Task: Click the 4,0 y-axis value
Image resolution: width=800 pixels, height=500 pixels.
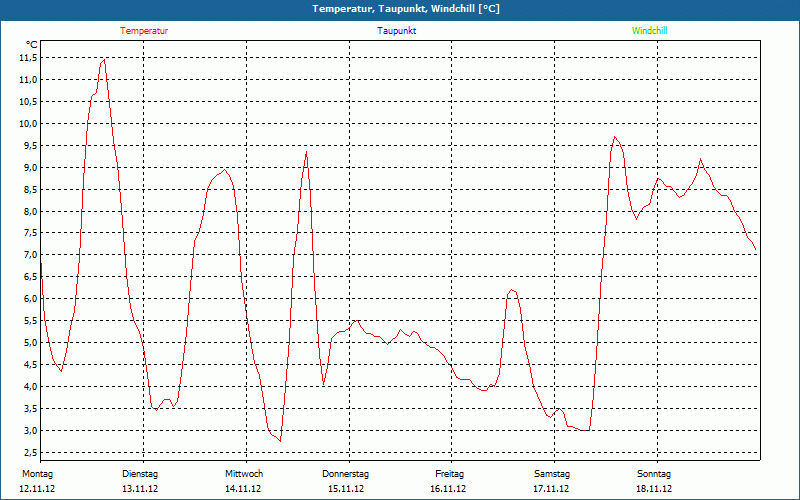Action: pos(30,386)
